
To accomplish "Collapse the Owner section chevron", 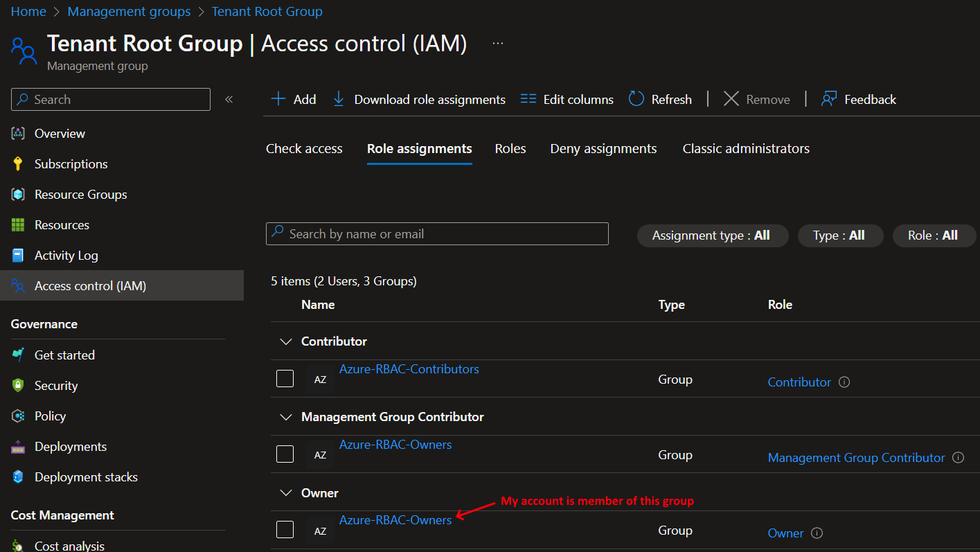I will (285, 493).
